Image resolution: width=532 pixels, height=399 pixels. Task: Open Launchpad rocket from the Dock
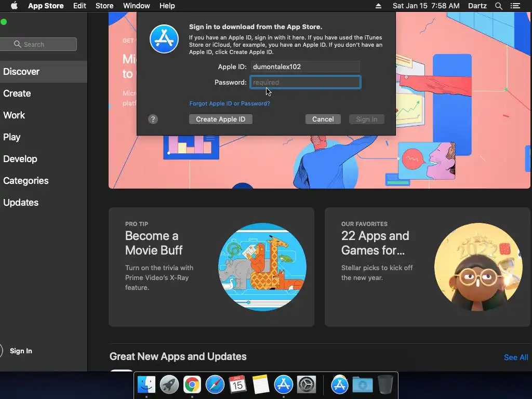(169, 384)
